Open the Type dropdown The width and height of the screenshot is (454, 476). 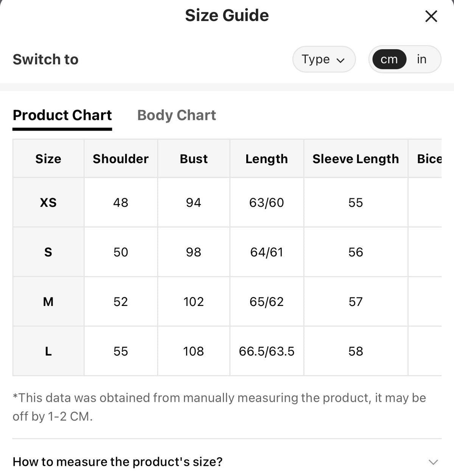tap(324, 59)
